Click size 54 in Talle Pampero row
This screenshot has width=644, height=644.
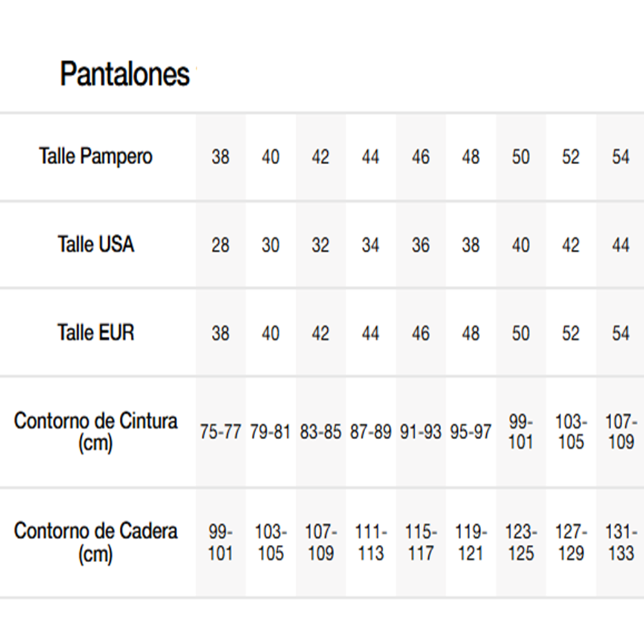click(x=621, y=157)
